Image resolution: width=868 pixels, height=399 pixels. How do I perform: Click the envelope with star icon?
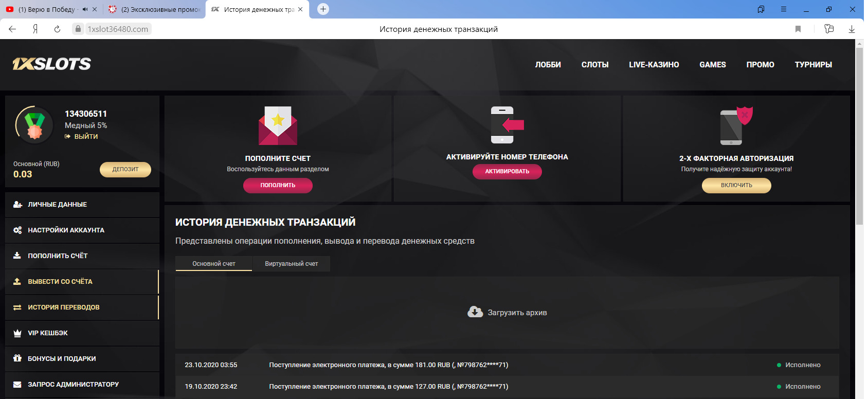click(x=278, y=125)
